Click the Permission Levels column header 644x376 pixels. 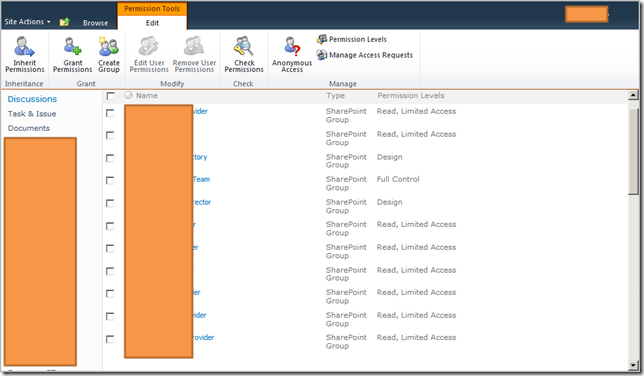411,96
